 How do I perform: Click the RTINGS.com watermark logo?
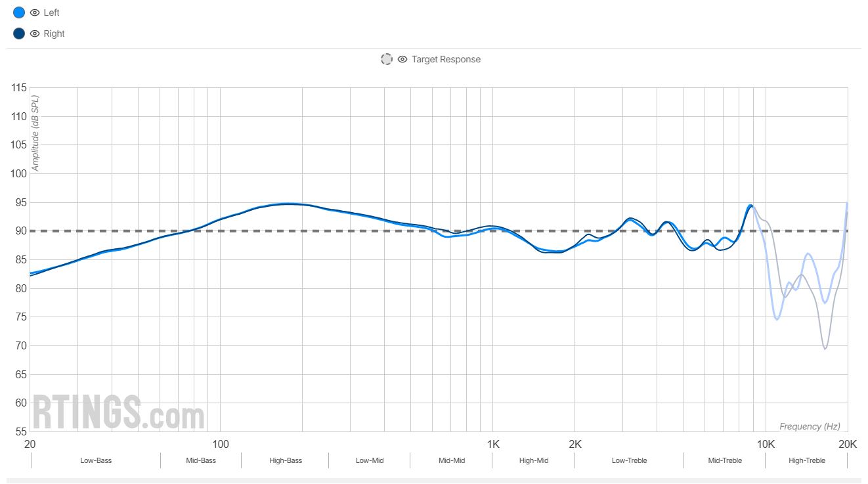119,412
